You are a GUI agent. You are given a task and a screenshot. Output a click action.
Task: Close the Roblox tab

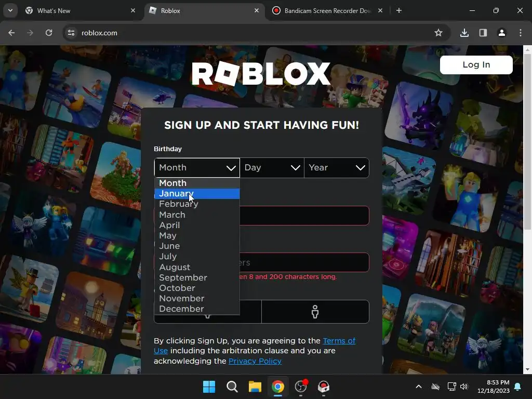click(257, 10)
